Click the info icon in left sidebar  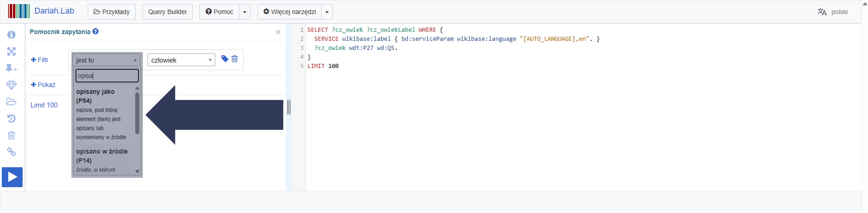pyautogui.click(x=11, y=35)
